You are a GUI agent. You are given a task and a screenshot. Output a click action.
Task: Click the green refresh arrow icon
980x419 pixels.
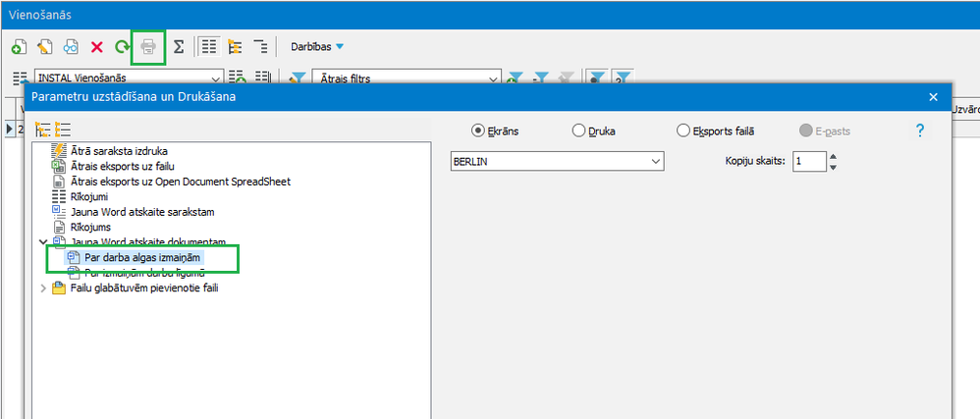121,47
